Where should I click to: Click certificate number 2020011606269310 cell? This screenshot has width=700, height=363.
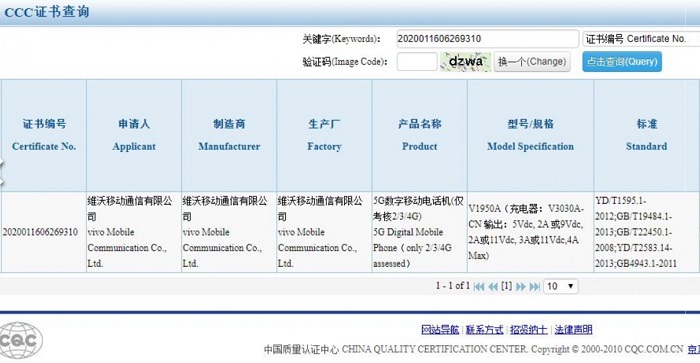(x=40, y=232)
